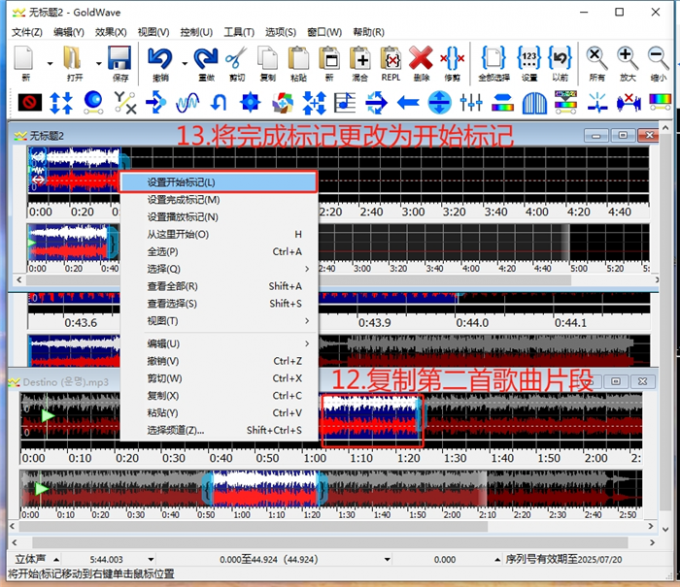Click the 0.000 position value in the status bar
Image resolution: width=680 pixels, height=587 pixels.
pos(445,560)
